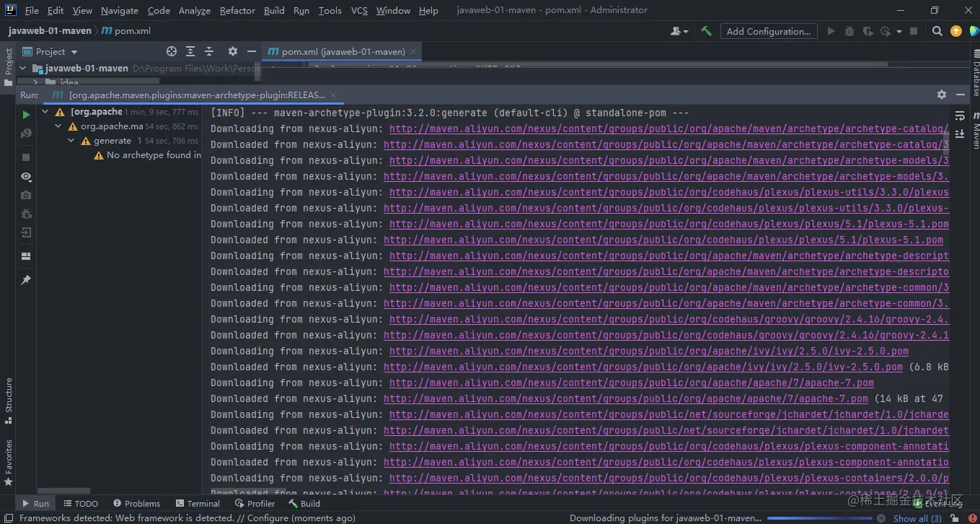Click the rerun failed tests icon in the Run panel

[26, 134]
